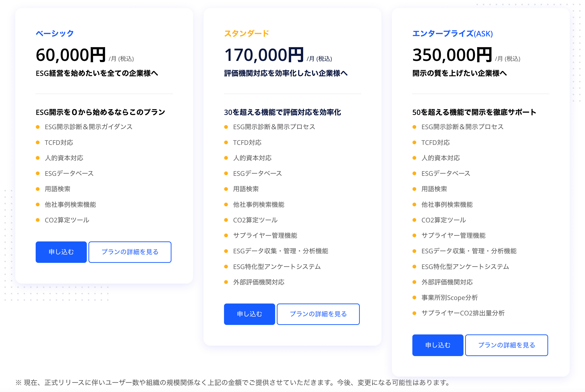
Task: Click 事業所別Scope分析 feature item
Action: coord(449,298)
